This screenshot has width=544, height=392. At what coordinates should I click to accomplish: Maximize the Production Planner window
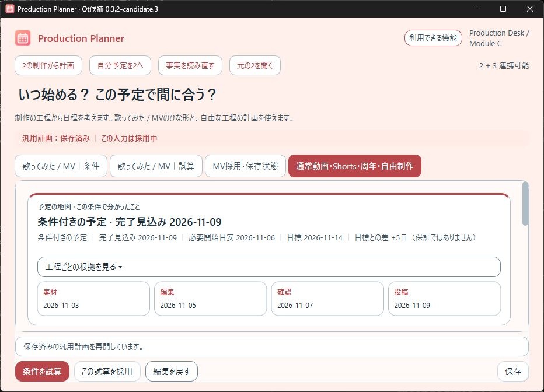(x=503, y=9)
